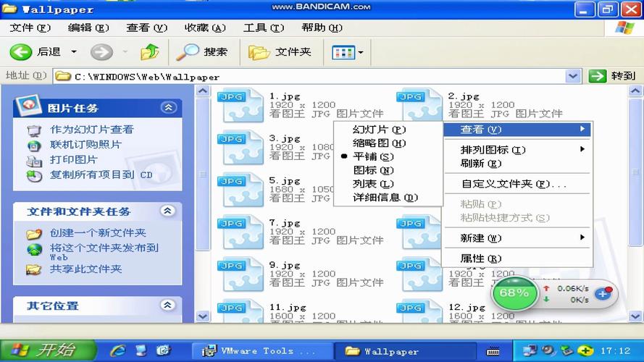Switch to VMware Tools taskbar button

coord(262,351)
